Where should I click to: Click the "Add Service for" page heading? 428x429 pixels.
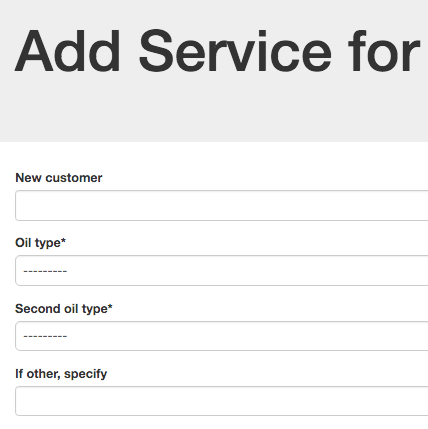click(x=217, y=51)
